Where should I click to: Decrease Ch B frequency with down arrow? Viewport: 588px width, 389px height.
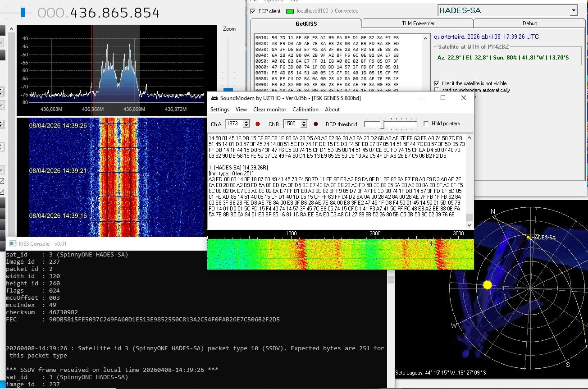click(x=304, y=126)
